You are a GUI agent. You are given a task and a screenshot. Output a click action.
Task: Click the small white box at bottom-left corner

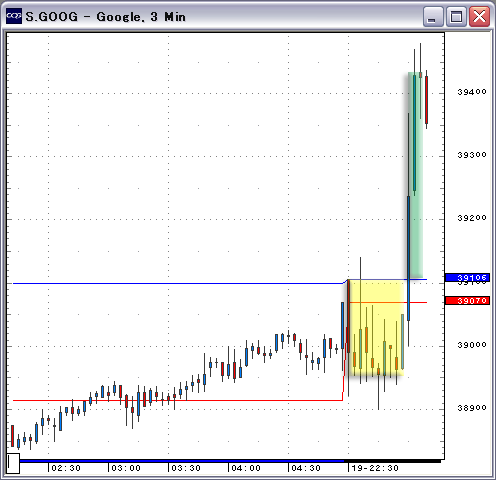coord(13,463)
